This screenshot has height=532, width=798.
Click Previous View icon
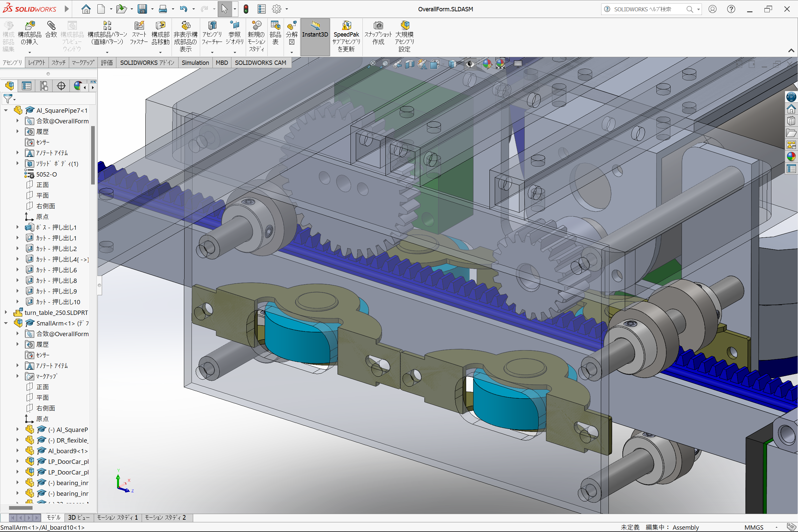(x=397, y=64)
